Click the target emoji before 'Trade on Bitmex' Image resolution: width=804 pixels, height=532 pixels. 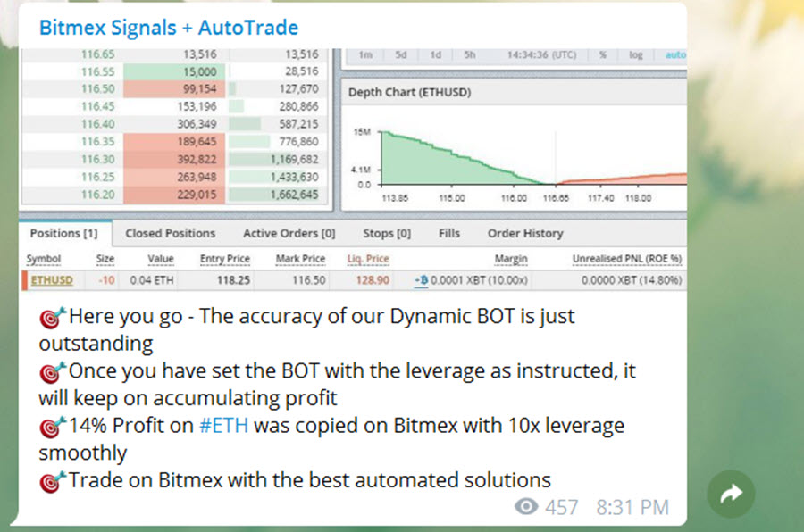point(53,482)
